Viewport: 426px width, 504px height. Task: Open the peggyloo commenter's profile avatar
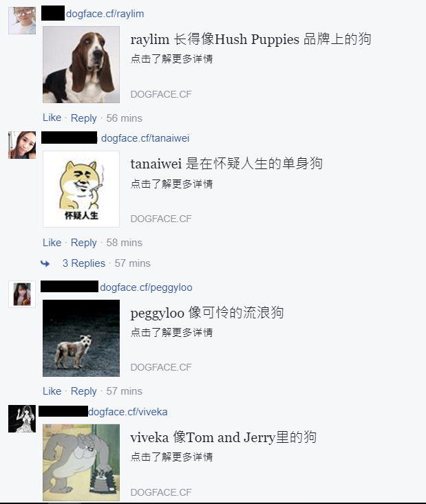pos(22,294)
